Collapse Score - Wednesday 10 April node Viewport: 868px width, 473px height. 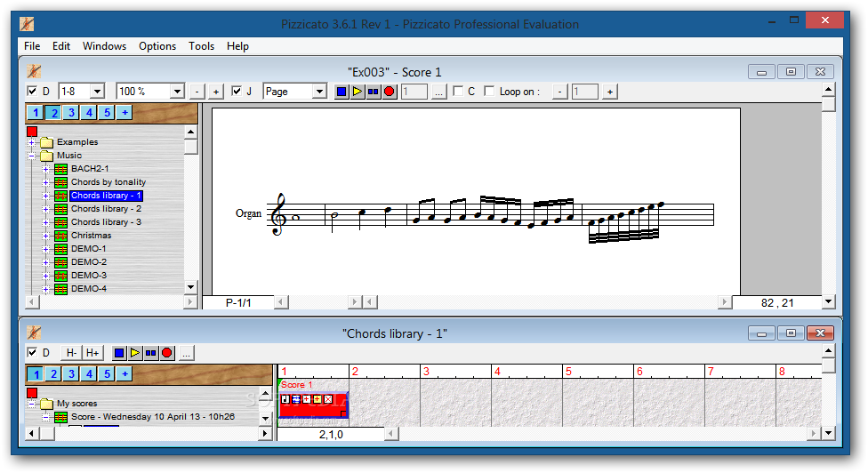coord(46,417)
